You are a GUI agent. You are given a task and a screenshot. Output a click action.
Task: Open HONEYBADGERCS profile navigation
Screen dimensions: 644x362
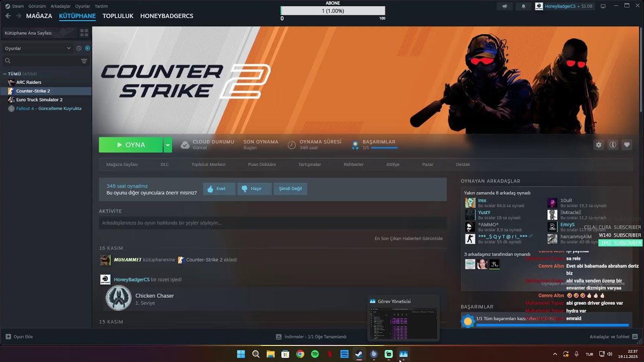167,16
